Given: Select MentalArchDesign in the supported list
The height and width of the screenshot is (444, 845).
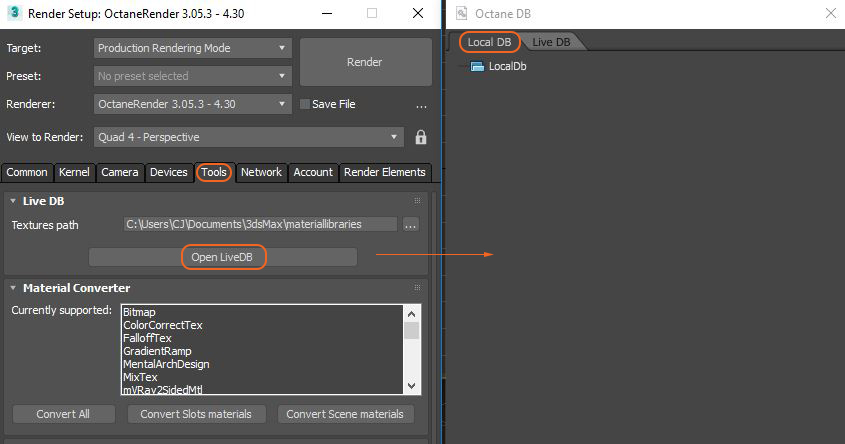Looking at the screenshot, I should pyautogui.click(x=166, y=364).
